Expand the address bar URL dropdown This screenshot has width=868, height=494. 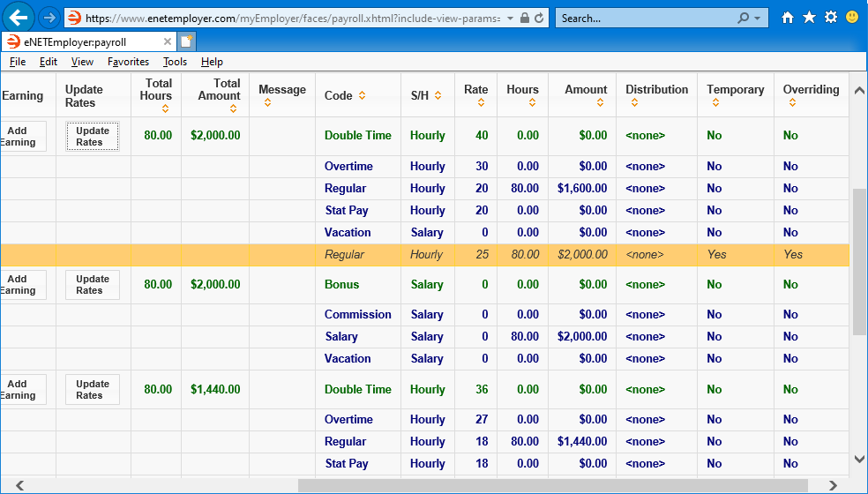(x=511, y=18)
